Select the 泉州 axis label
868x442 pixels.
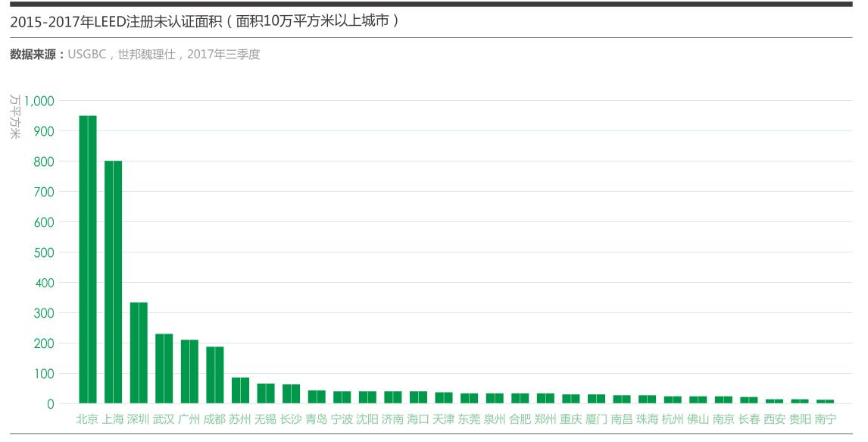click(495, 419)
